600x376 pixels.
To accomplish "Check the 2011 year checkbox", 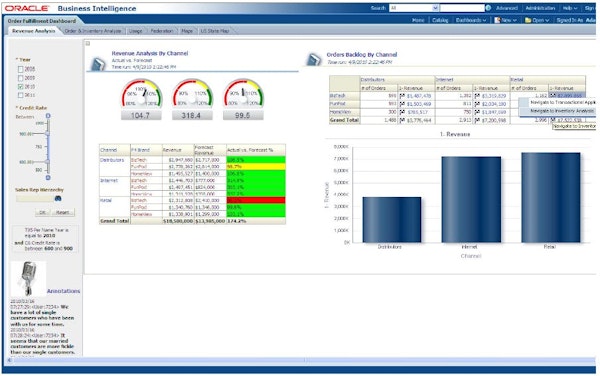I will pyautogui.click(x=20, y=95).
